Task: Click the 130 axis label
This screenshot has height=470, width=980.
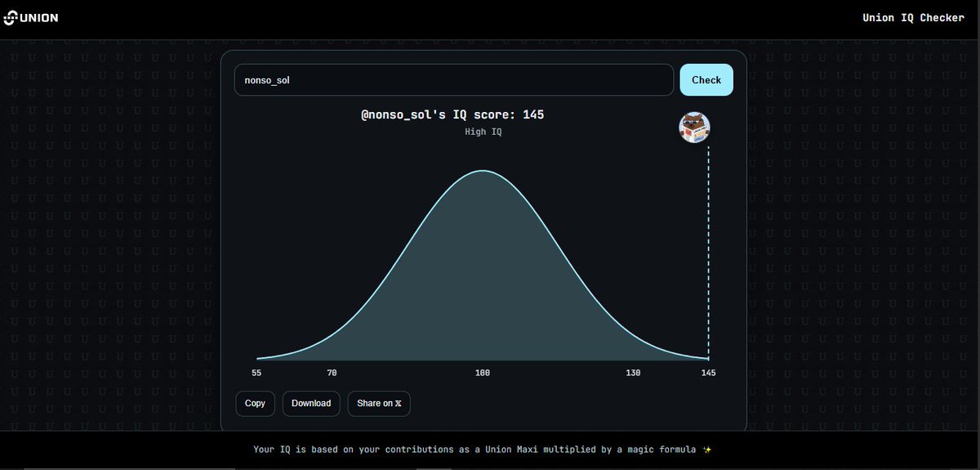Action: click(x=633, y=373)
